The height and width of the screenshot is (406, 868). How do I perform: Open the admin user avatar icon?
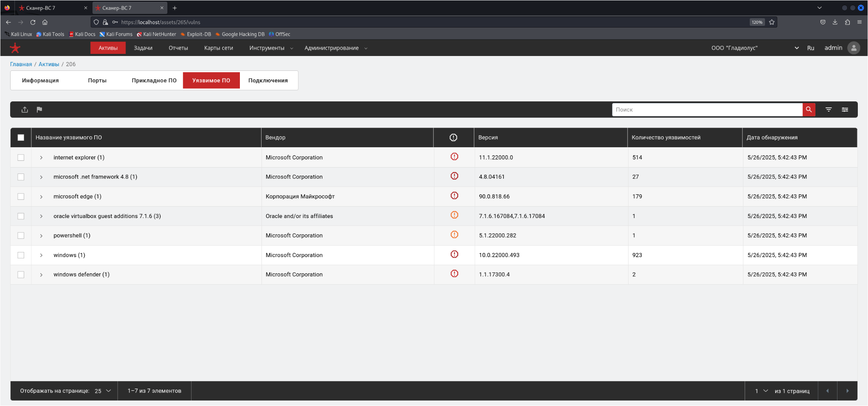pyautogui.click(x=854, y=48)
